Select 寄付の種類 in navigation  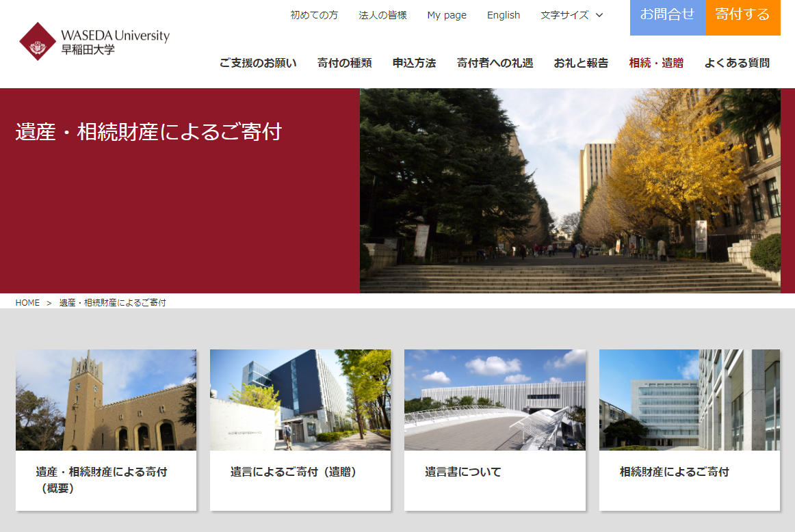click(344, 63)
